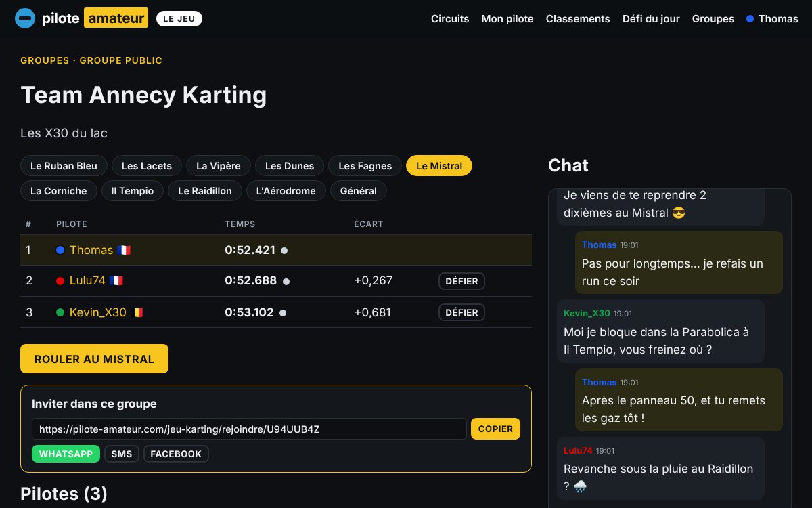Click the Le Jeu badge beside the logo
This screenshot has height=508, width=812.
coord(179,19)
